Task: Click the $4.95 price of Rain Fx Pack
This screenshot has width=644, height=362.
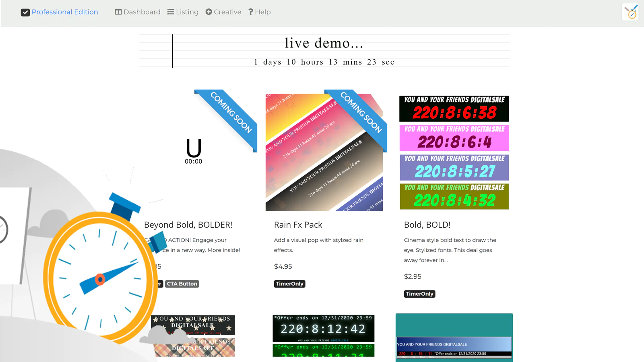Action: tap(283, 266)
